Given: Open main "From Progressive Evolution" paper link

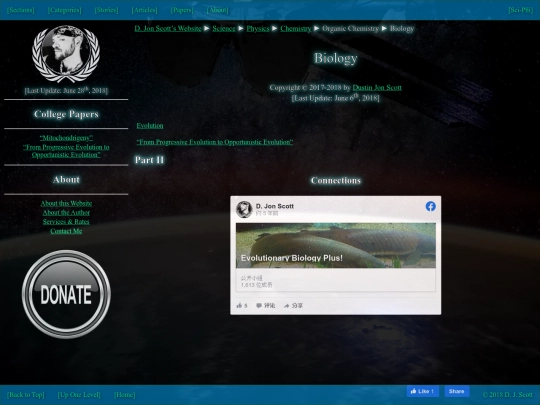Looking at the screenshot, I should point(215,142).
